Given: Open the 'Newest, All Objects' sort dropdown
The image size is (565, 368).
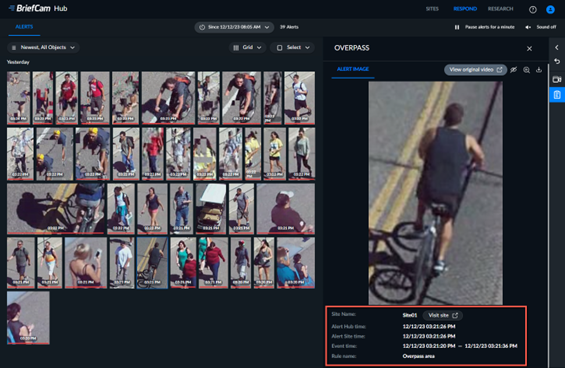Looking at the screenshot, I should pyautogui.click(x=43, y=48).
